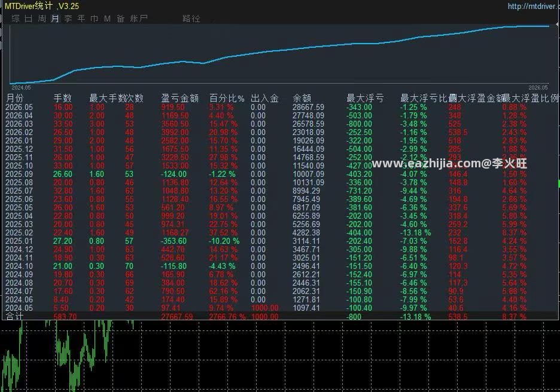This screenshot has width=560, height=392.
Task: Open the mtdriver website link
Action: (x=533, y=6)
